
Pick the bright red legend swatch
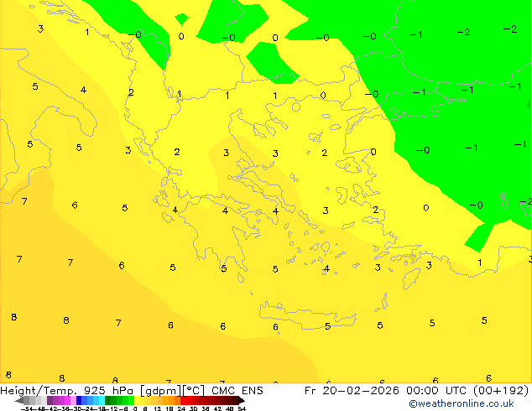183,400
